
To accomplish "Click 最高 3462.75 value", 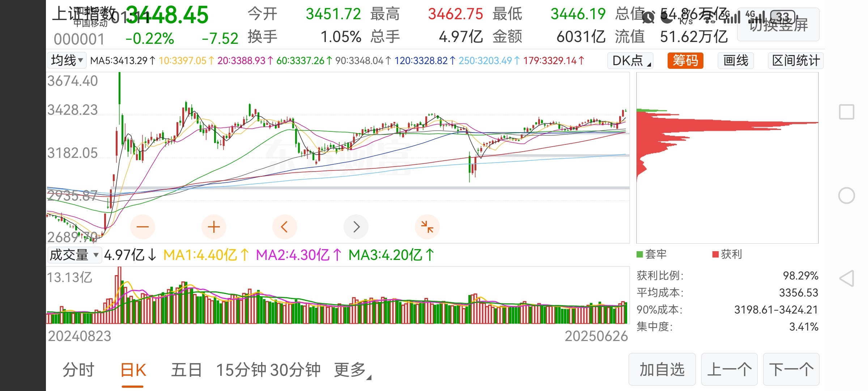I will tap(455, 14).
